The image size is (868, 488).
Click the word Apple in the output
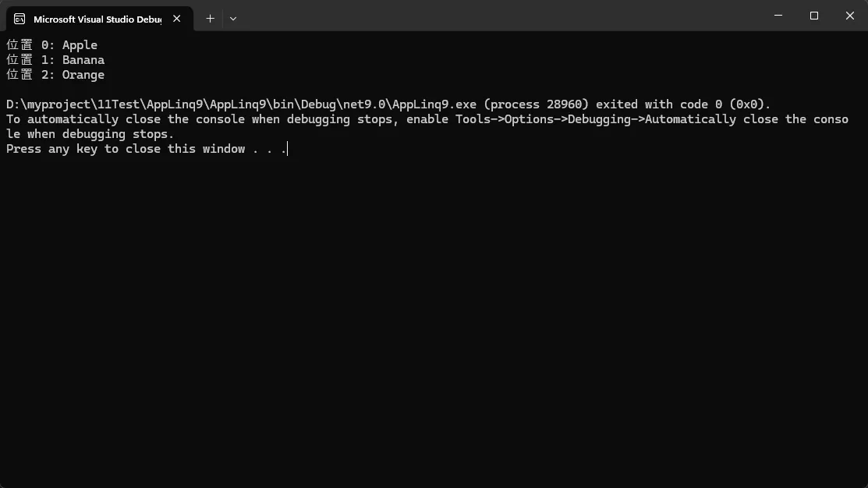[x=80, y=45]
